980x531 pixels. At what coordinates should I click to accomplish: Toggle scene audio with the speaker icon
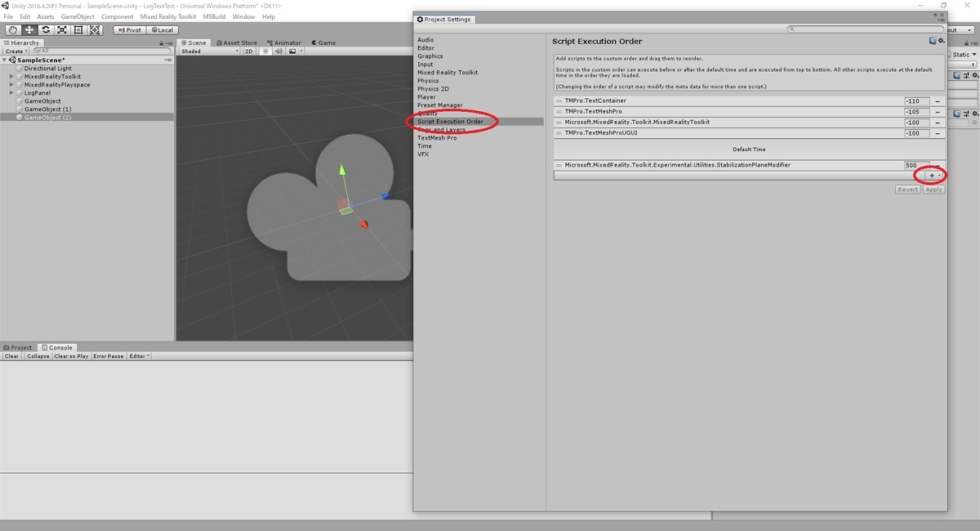pyautogui.click(x=278, y=50)
